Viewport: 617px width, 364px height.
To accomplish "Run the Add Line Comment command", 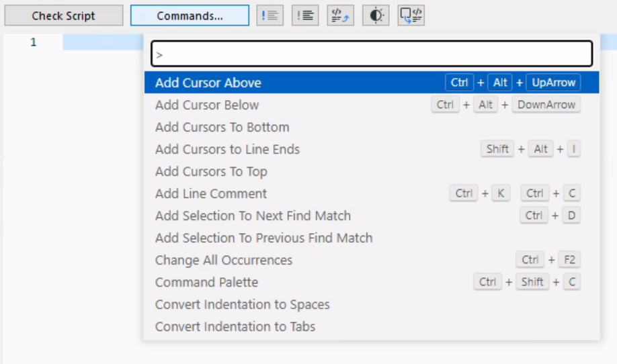I will 211,193.
